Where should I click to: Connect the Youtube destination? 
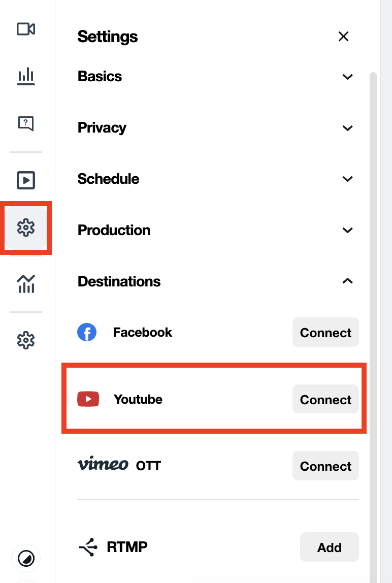point(325,400)
